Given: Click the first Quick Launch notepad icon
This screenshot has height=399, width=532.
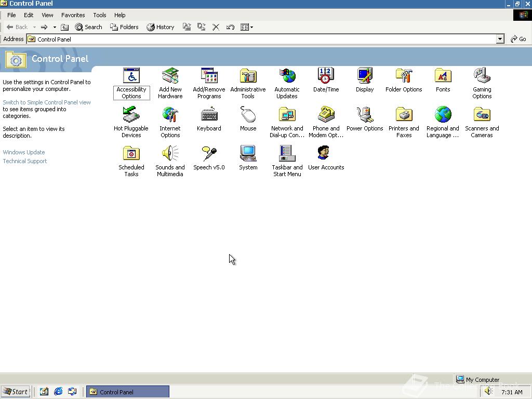Looking at the screenshot, I should [44, 392].
